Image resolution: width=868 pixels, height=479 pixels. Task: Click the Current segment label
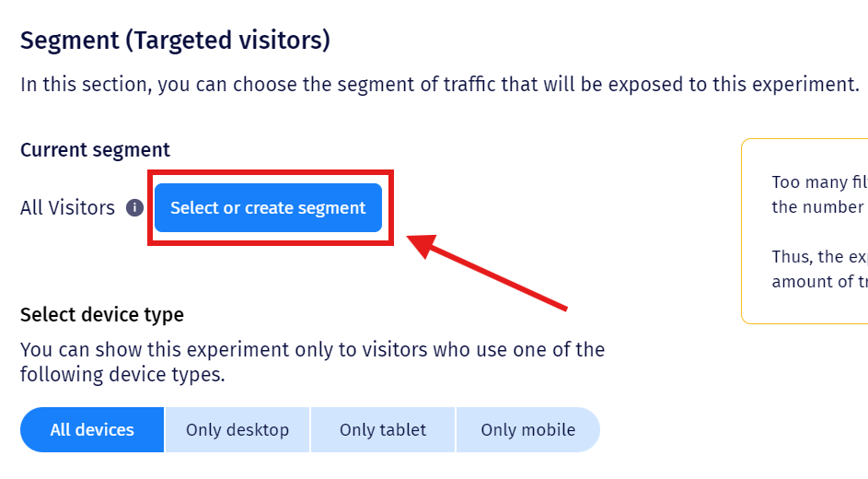click(x=95, y=150)
